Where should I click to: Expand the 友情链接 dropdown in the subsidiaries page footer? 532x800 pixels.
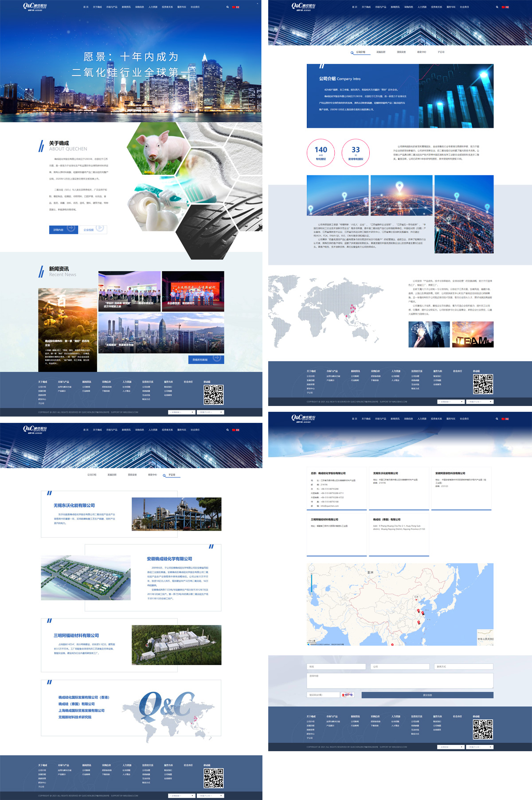click(181, 796)
